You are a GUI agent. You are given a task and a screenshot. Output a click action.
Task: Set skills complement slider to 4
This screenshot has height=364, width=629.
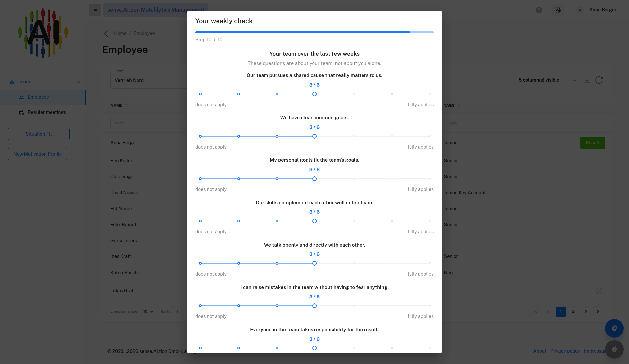[x=354, y=221]
